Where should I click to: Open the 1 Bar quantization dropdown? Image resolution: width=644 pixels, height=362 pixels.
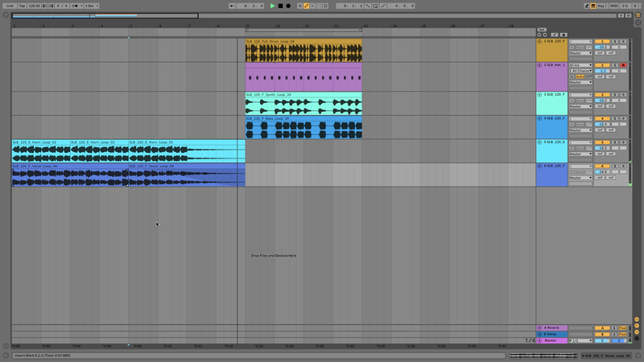pos(92,6)
